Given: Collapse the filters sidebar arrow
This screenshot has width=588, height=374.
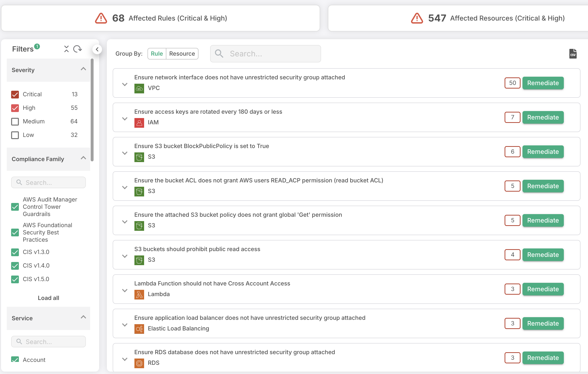Looking at the screenshot, I should click(x=97, y=49).
